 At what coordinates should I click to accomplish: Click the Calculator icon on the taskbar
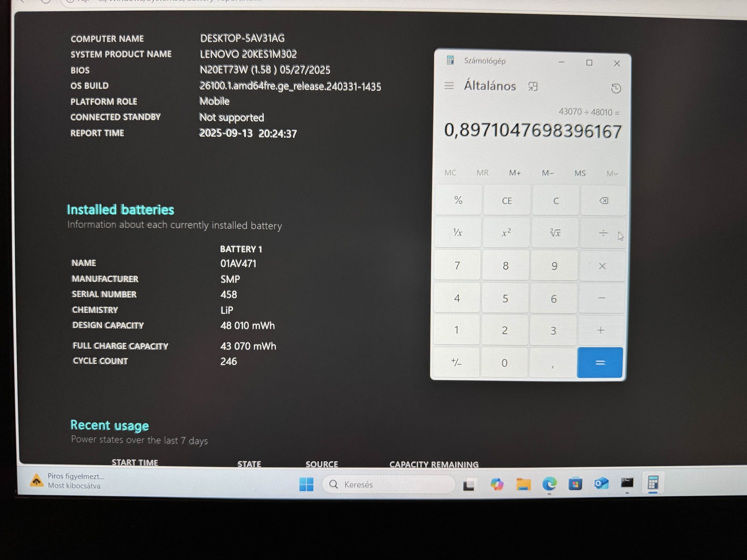click(x=653, y=483)
